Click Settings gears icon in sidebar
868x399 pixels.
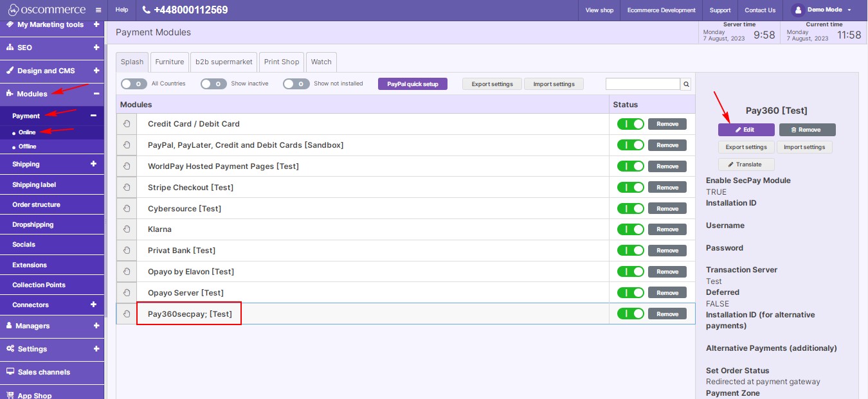coord(10,349)
